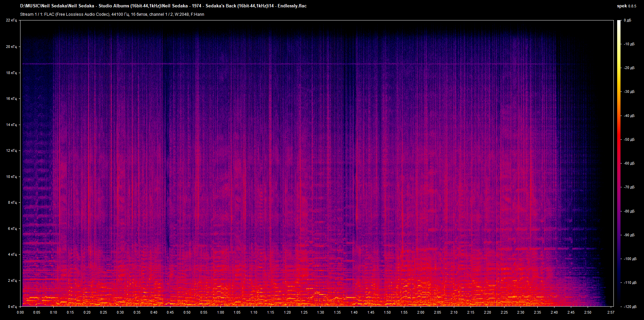Click the 12 кГц frequency label
This screenshot has width=644, height=320.
tap(11, 150)
